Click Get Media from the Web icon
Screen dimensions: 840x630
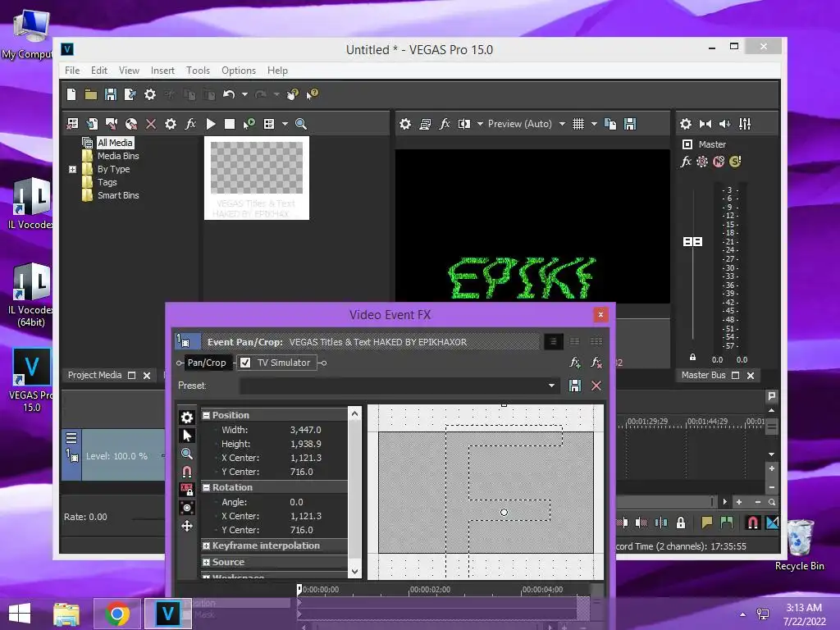pyautogui.click(x=131, y=125)
